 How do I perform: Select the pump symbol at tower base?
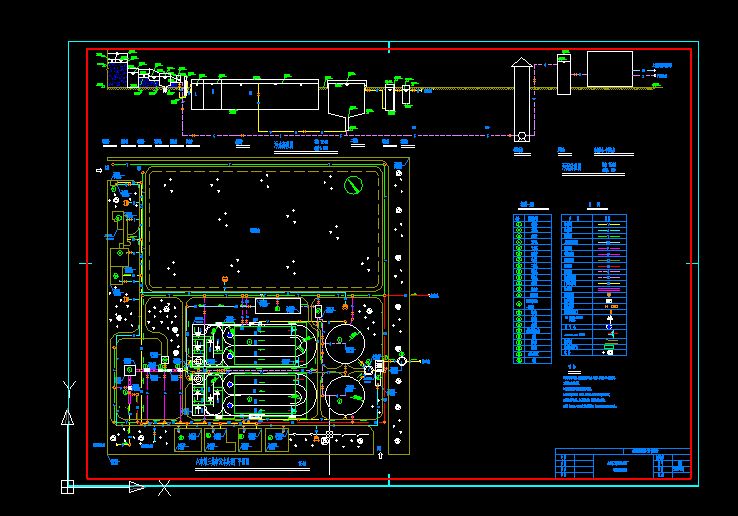coord(521,137)
